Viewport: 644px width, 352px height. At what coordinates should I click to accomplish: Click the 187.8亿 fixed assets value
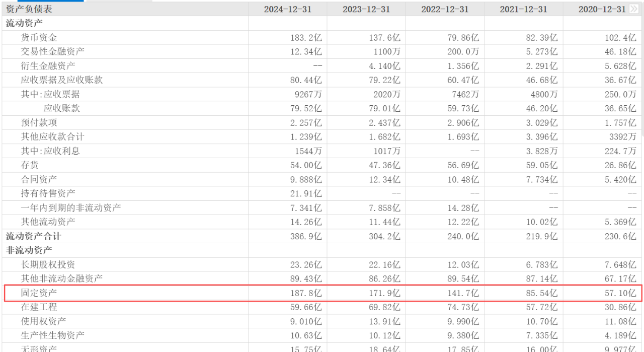[306, 293]
